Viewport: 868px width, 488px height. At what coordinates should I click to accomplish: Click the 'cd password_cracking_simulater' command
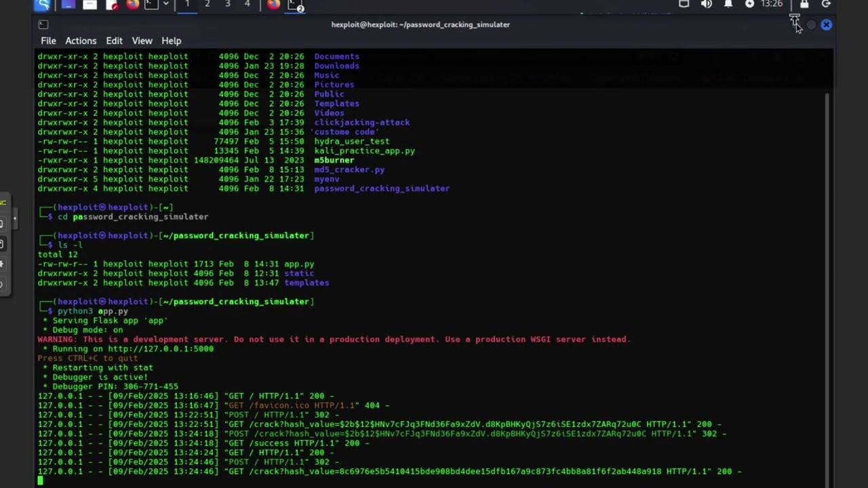(133, 217)
